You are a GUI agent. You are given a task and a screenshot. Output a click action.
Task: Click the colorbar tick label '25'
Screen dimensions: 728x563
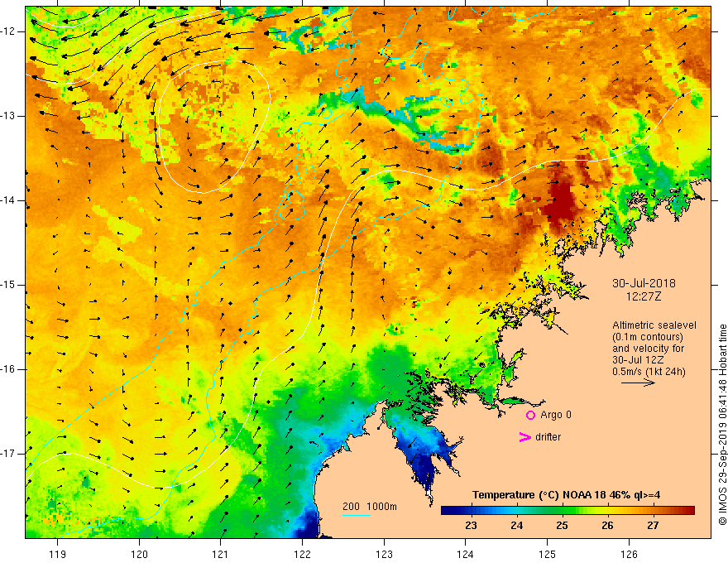562,526
